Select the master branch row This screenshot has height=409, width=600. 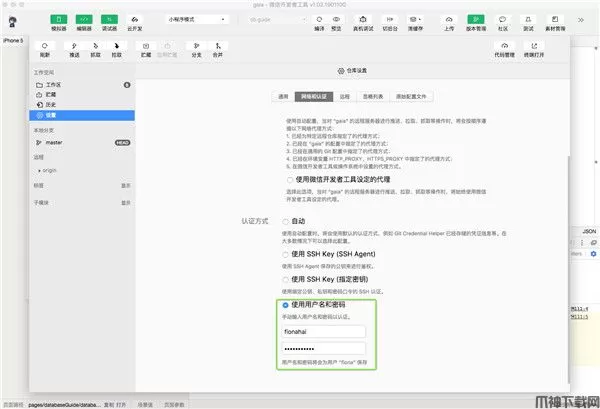(82, 142)
